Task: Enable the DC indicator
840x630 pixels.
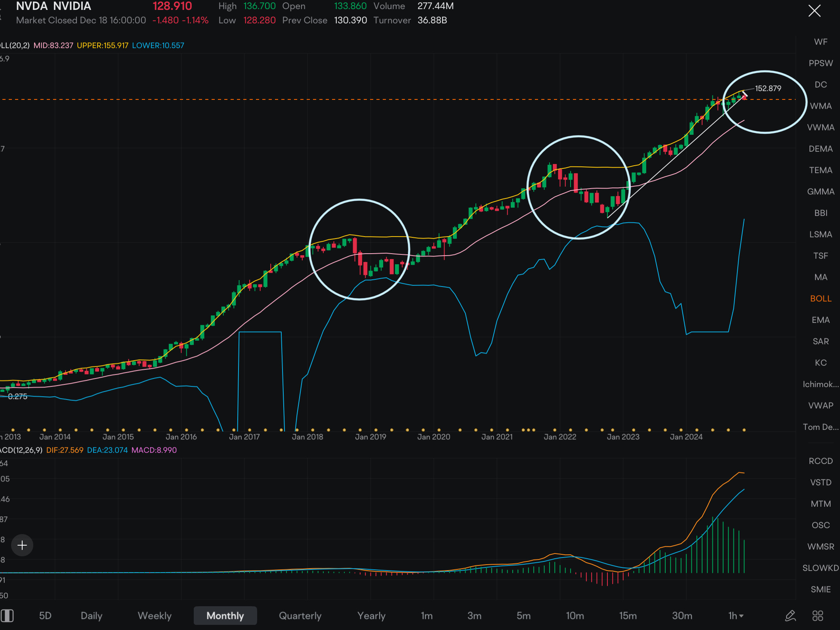Action: pyautogui.click(x=821, y=84)
